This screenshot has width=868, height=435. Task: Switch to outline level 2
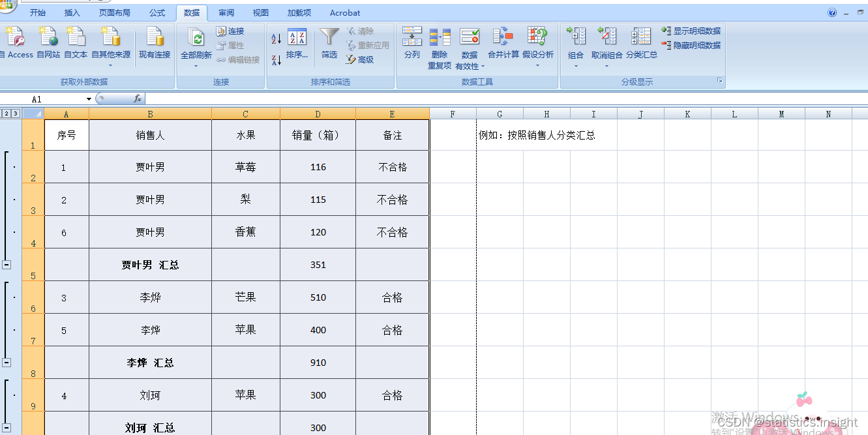[7, 113]
